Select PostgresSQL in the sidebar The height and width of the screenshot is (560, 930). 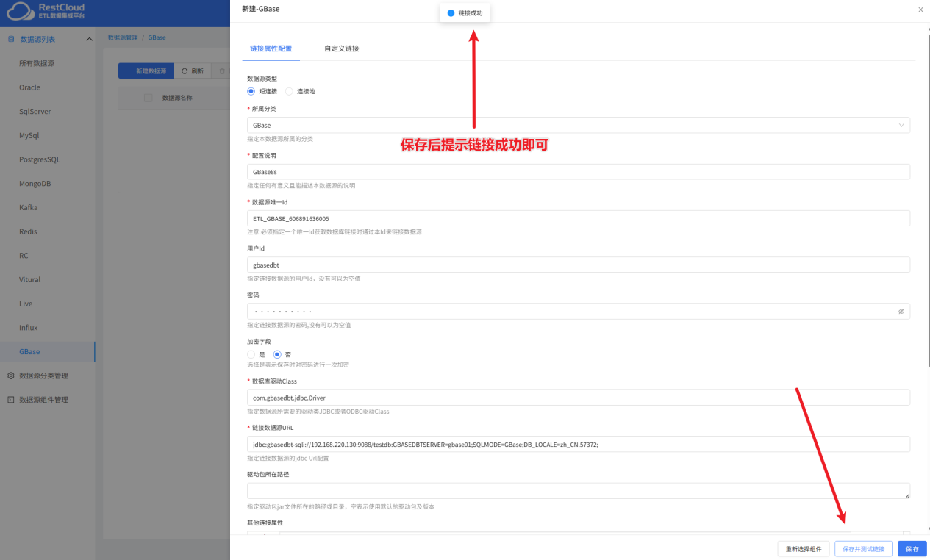[40, 159]
